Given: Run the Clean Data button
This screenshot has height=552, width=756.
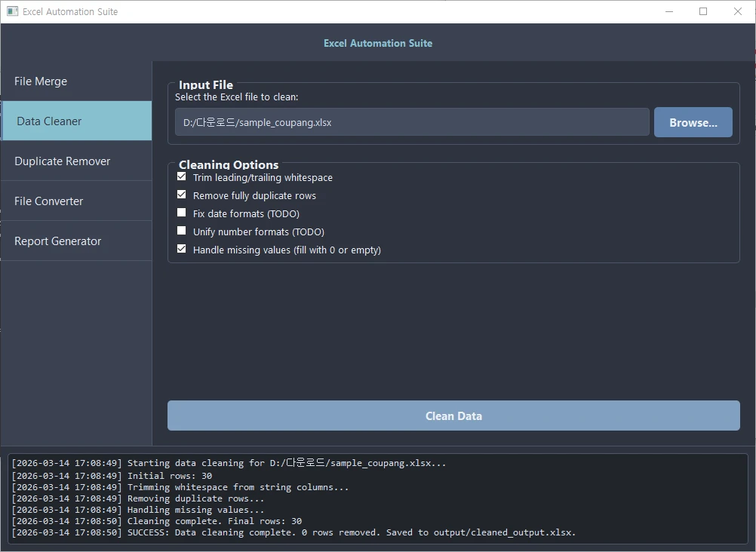Looking at the screenshot, I should (x=453, y=416).
